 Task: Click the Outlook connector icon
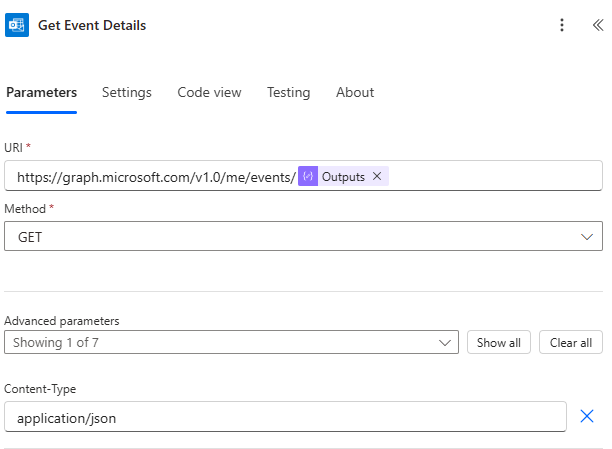(17, 25)
